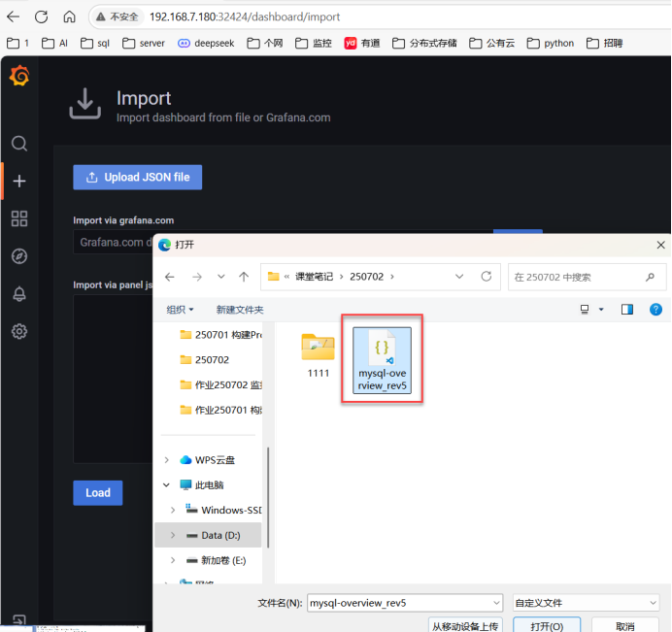Open the 组织 menu in file dialog

point(180,310)
